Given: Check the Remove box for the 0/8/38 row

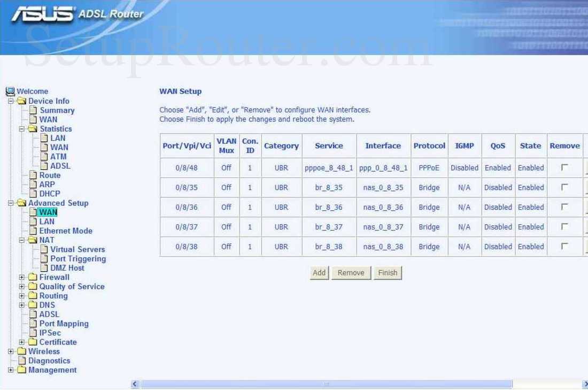Looking at the screenshot, I should coord(564,247).
